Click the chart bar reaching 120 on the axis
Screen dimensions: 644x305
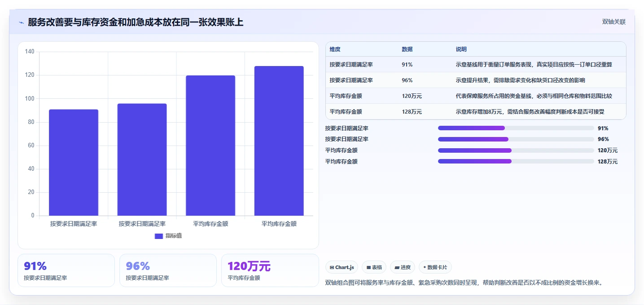coord(210,146)
